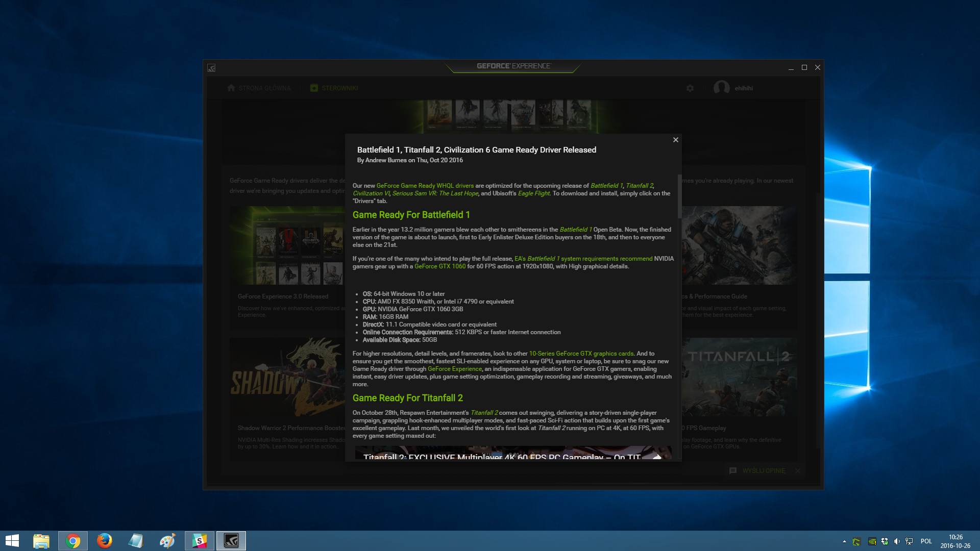Switch to Sterowniki tab
This screenshot has height=551, width=980.
(334, 88)
